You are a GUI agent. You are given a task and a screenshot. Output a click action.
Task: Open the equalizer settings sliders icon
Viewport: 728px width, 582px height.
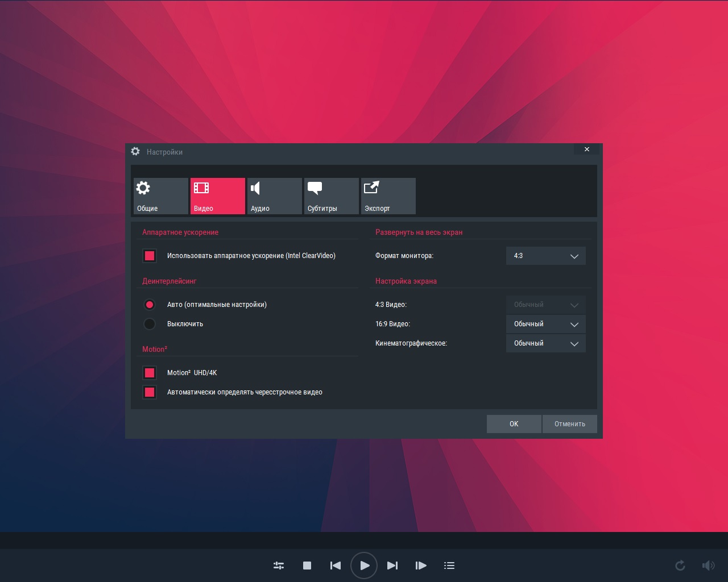click(279, 566)
